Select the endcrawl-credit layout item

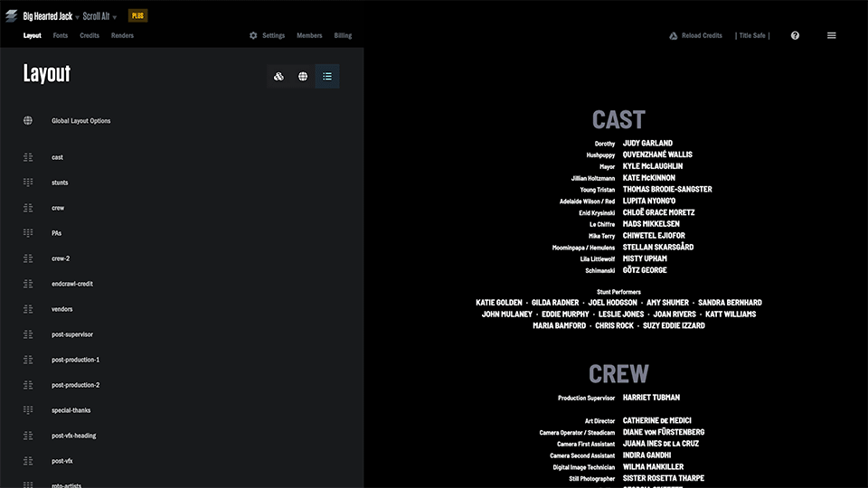pos(72,284)
